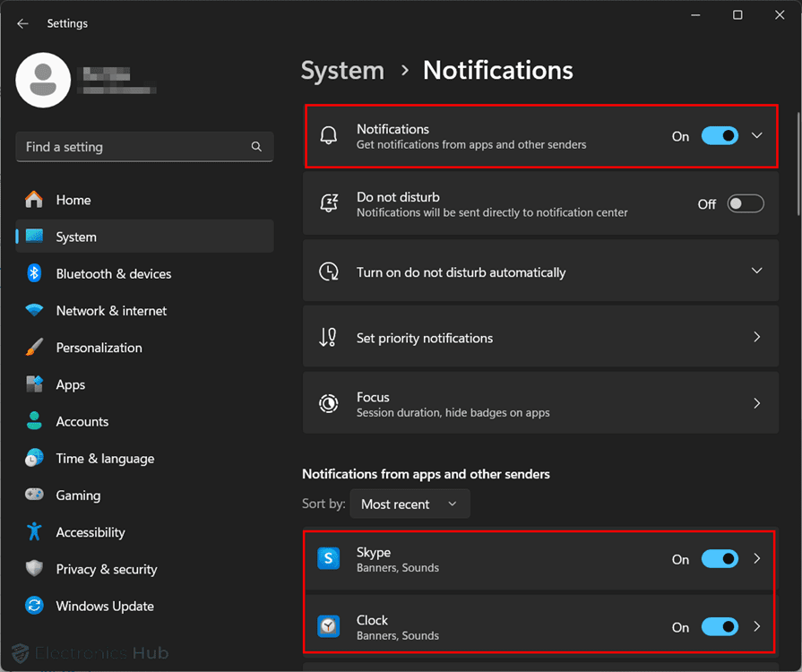802x672 pixels.
Task: Click the Notifications bell icon
Action: [329, 135]
